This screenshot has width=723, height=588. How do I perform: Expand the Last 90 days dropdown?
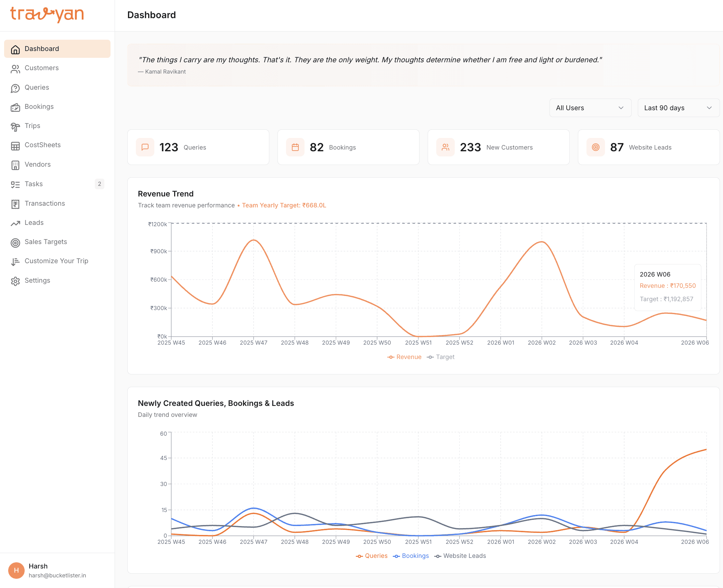click(x=678, y=108)
